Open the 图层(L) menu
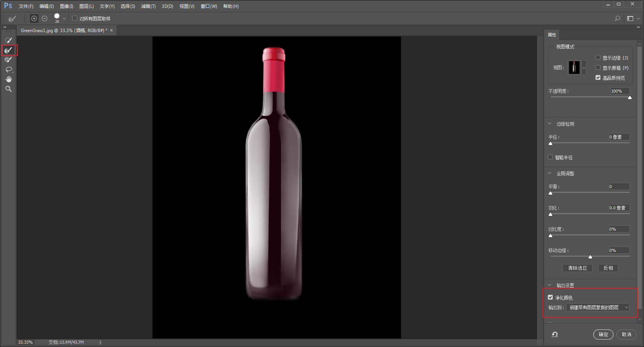 coord(86,6)
